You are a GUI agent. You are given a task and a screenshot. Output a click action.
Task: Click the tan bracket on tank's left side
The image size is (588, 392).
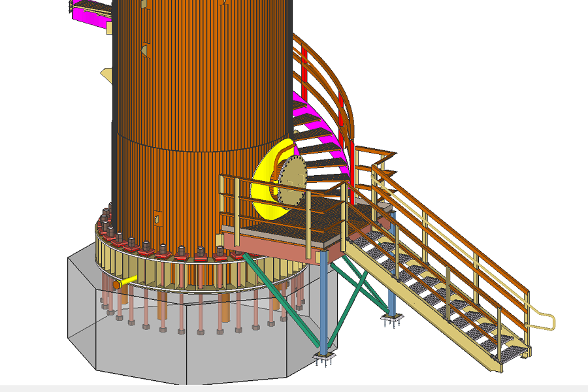[x=106, y=74]
